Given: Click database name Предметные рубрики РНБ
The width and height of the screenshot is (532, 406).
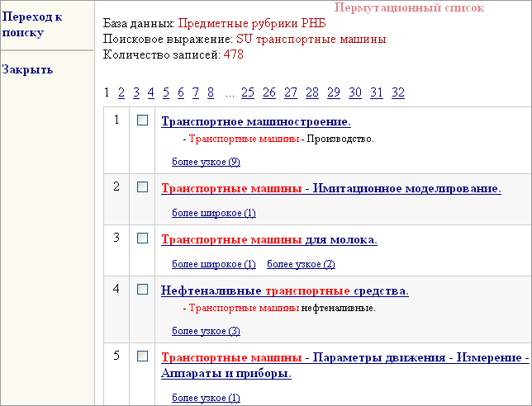Looking at the screenshot, I should pos(252,23).
